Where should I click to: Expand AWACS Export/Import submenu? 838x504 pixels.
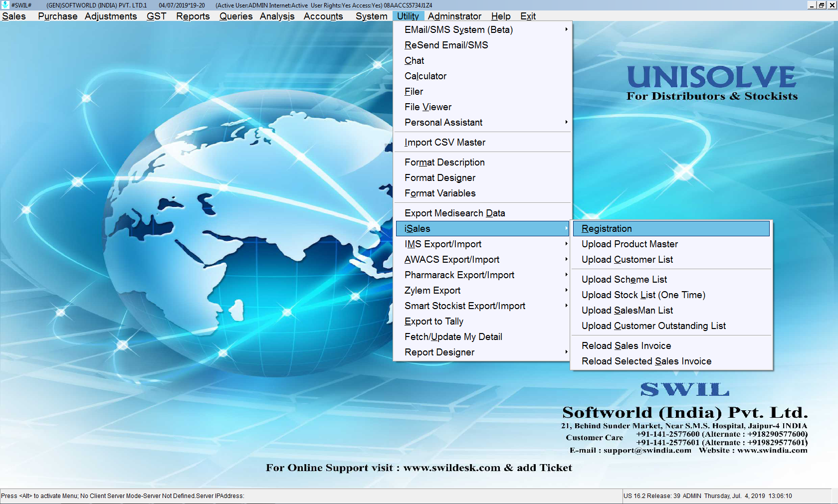pyautogui.click(x=482, y=259)
